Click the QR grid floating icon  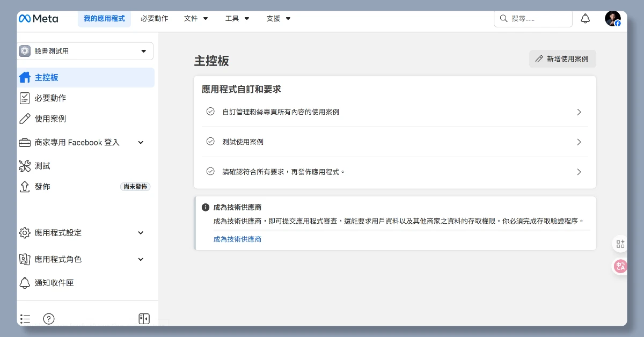pyautogui.click(x=620, y=244)
